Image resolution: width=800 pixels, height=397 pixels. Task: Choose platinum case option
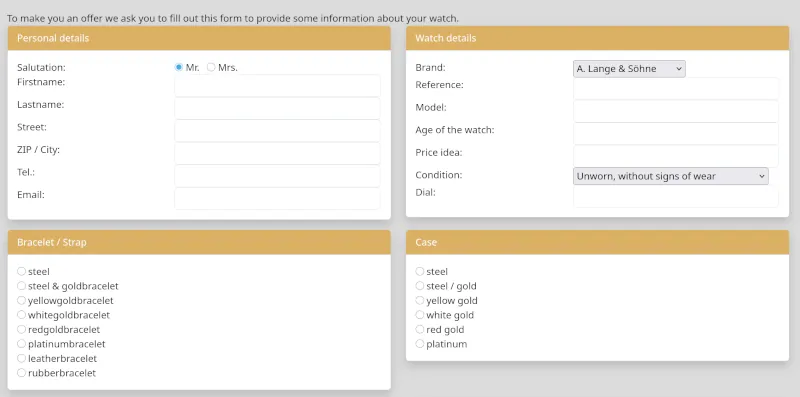(419, 344)
